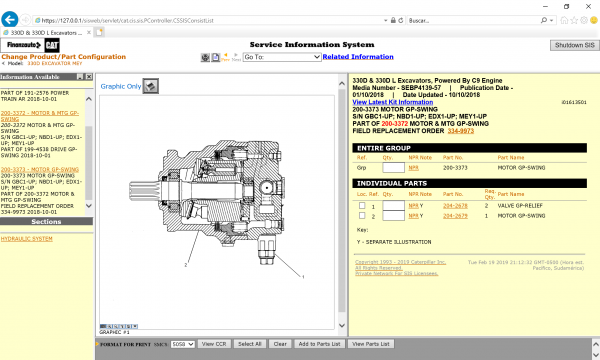Click the Entire Group quantity field
The width and height of the screenshot is (600, 360).
pos(393,168)
